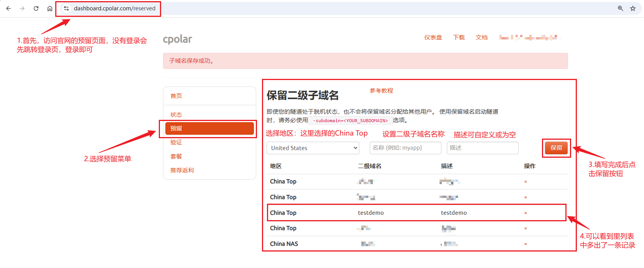Click the orange 保留 button
The height and width of the screenshot is (268, 644).
pyautogui.click(x=556, y=148)
